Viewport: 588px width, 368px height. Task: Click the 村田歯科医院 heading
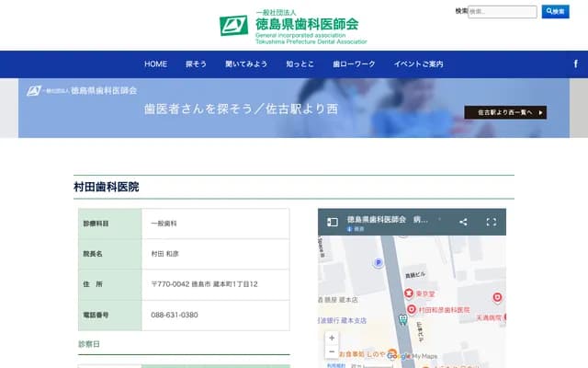(x=107, y=187)
